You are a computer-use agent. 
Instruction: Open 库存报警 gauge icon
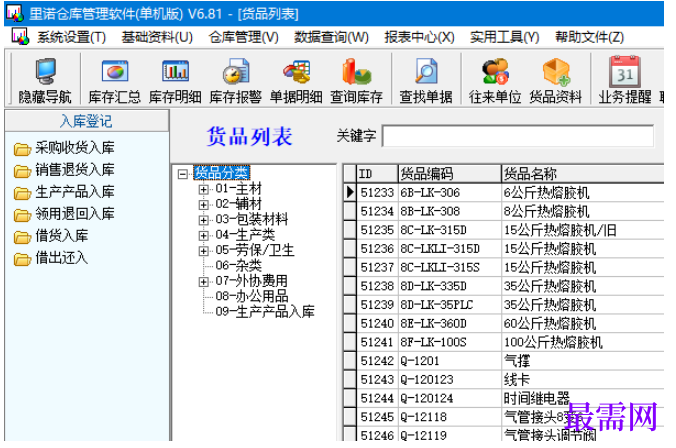tap(236, 71)
